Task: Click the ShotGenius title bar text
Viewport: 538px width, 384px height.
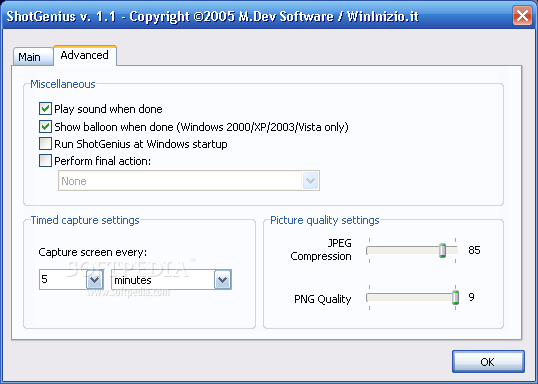Action: [x=213, y=16]
